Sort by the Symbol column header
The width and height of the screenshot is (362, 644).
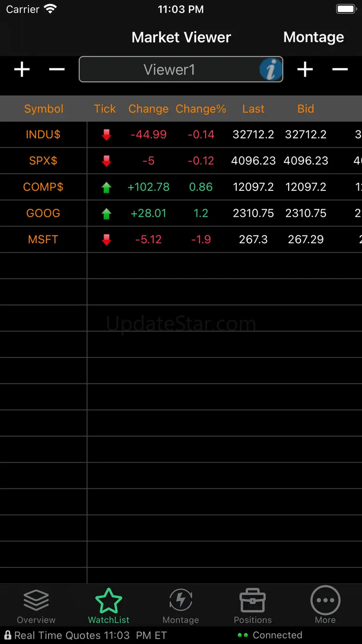[x=44, y=109]
